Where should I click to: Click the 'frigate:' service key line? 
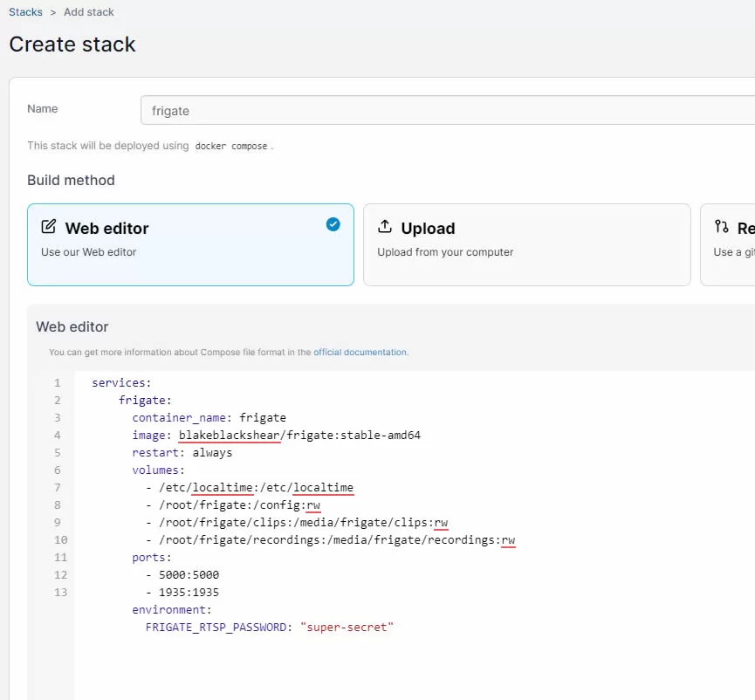click(x=145, y=400)
